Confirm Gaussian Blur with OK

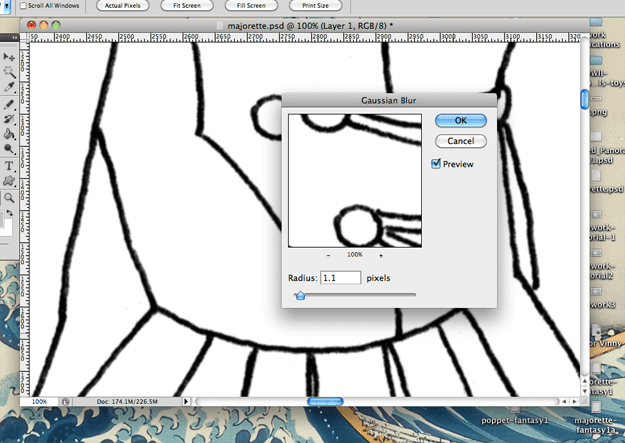[461, 121]
